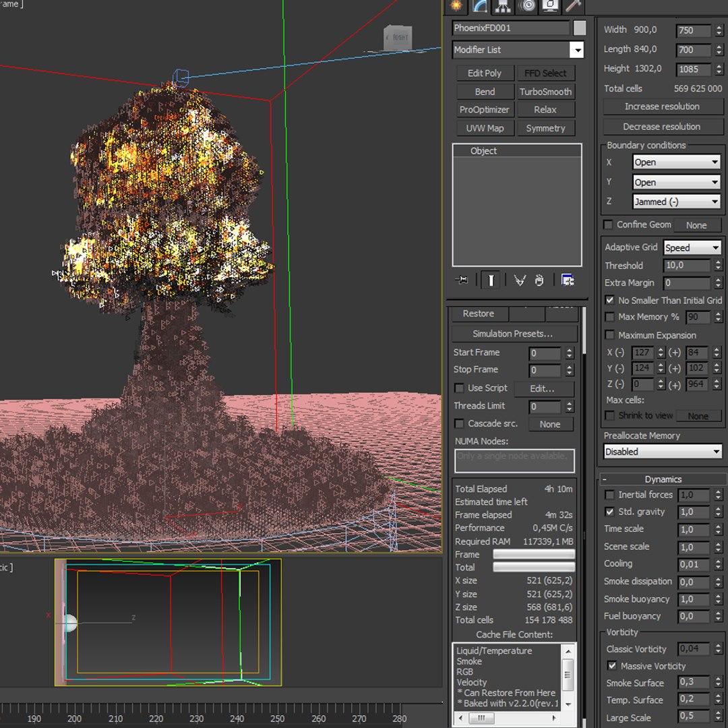Open the Adaptive Grid Speed dropdown
Image resolution: width=728 pixels, height=728 pixels.
coord(692,247)
